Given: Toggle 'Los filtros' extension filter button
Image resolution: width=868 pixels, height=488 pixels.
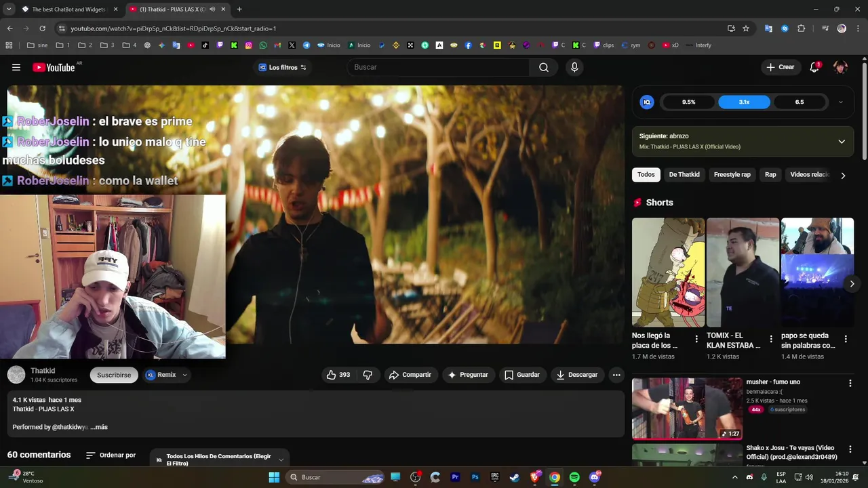Looking at the screenshot, I should (283, 67).
